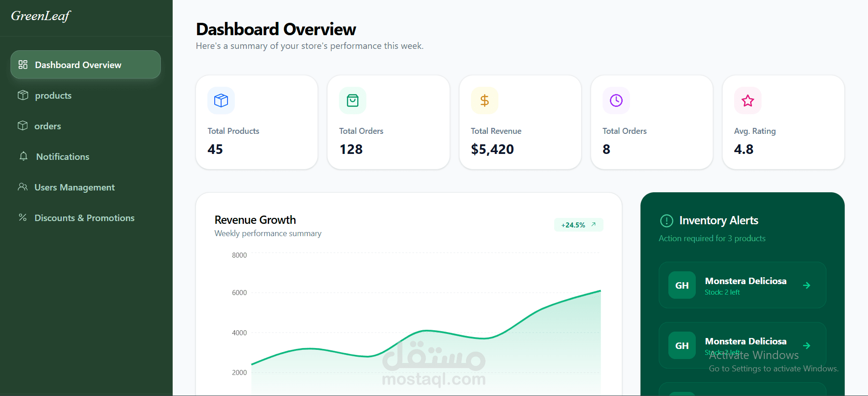Click the Inventory Alerts warning circle icon
The image size is (868, 396).
667,221
